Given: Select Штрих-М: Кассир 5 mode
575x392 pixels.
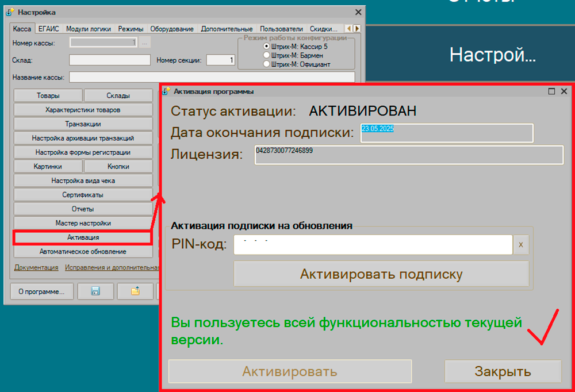Looking at the screenshot, I should (x=266, y=46).
